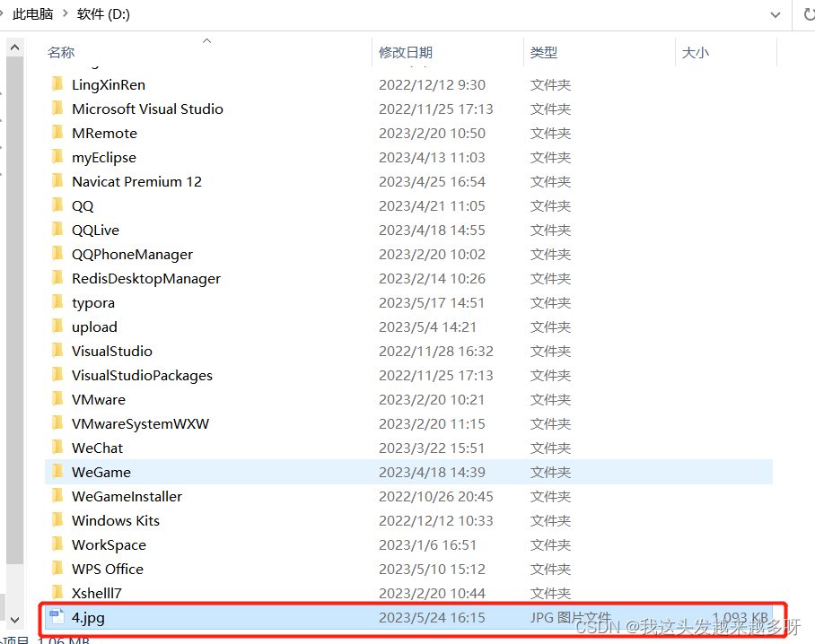Screen dimensions: 815x644
Task: Click the Xshelll7 folder icon
Action: [57, 593]
